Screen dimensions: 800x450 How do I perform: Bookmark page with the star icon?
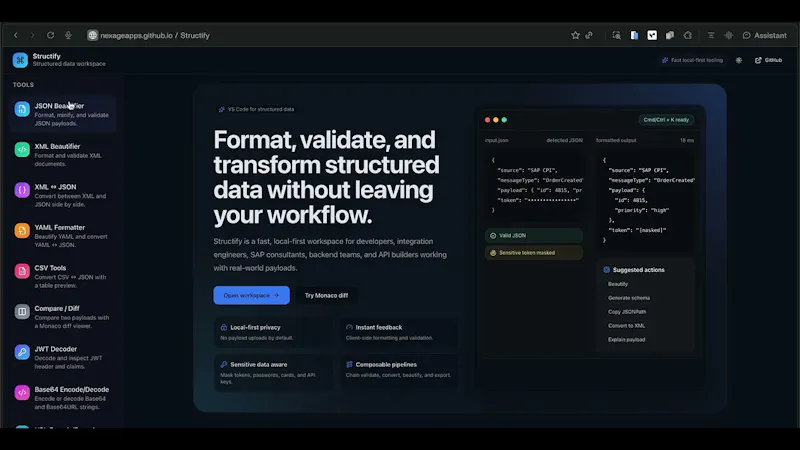tap(575, 35)
